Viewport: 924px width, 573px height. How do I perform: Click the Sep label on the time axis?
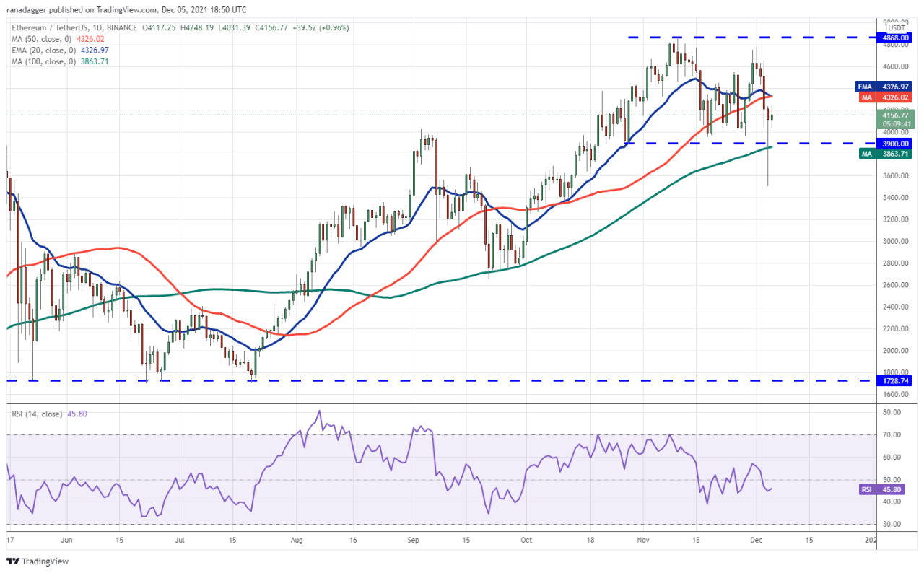click(x=413, y=539)
